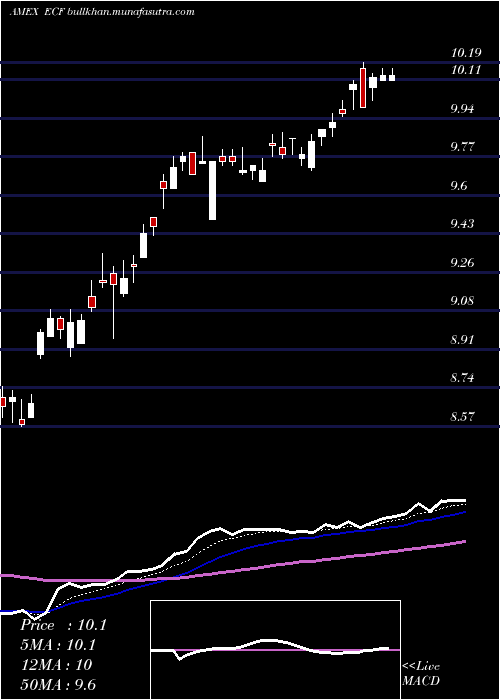Click the 50MA : 9.6 readout
Screen dimensions: 500x700
click(58, 684)
